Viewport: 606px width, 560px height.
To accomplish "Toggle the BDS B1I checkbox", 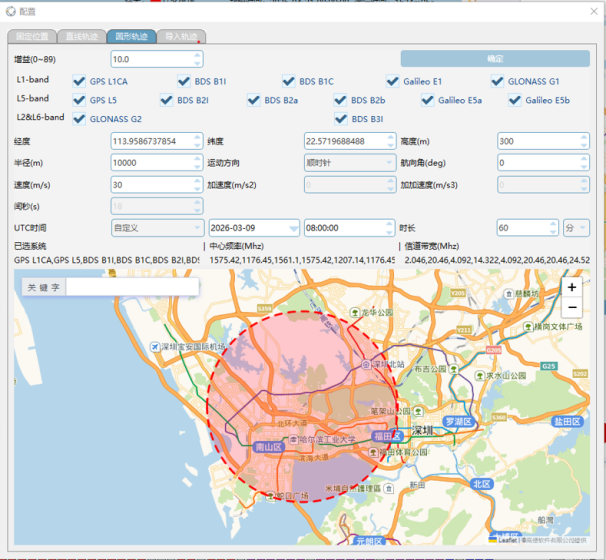I will pos(184,81).
